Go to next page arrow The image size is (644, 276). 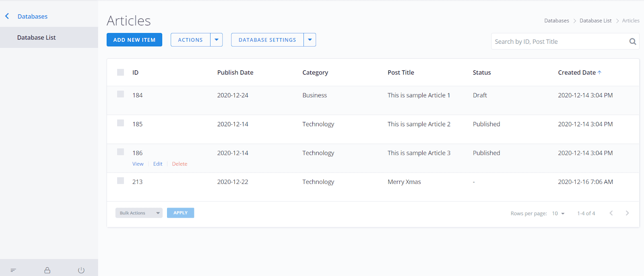click(x=627, y=213)
